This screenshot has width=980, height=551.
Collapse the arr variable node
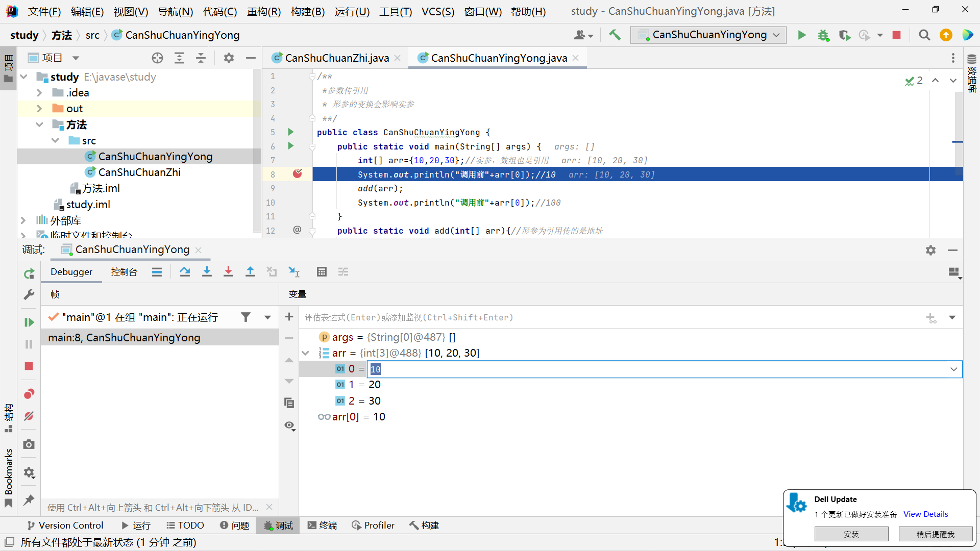(x=305, y=353)
